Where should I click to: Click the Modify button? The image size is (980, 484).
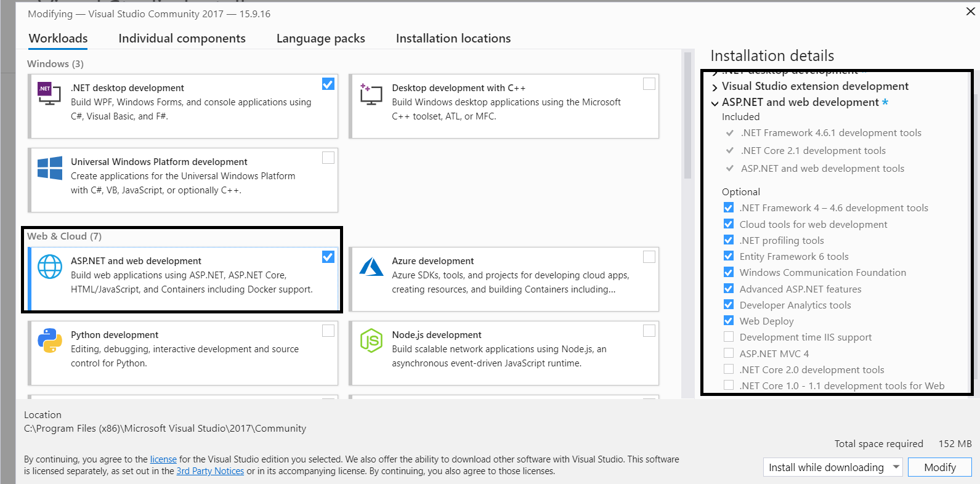(940, 467)
